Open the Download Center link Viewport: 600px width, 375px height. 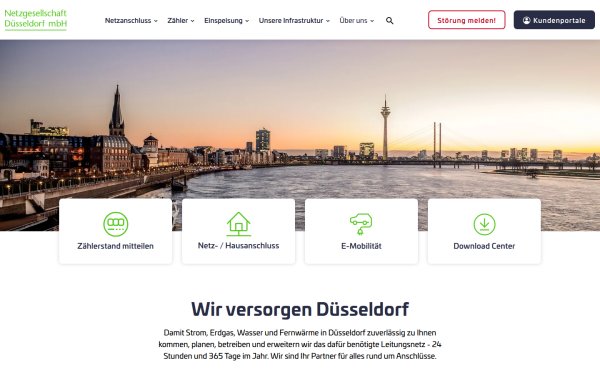tap(484, 246)
